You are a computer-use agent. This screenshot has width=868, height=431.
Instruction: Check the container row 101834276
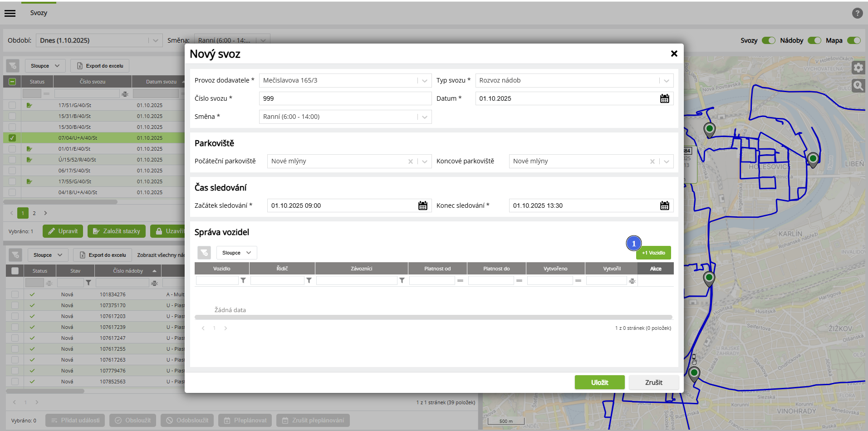[x=15, y=294]
